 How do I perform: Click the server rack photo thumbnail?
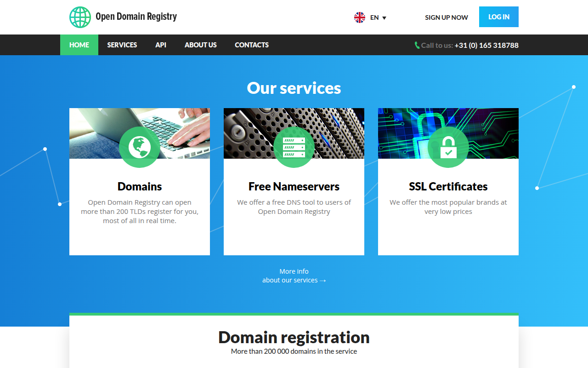(x=294, y=133)
